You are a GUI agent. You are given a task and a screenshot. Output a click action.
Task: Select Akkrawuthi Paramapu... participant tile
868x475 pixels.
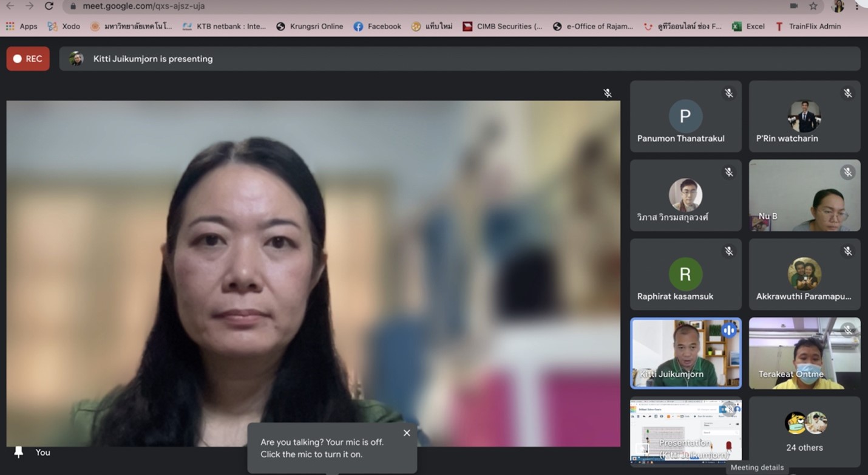[804, 274]
